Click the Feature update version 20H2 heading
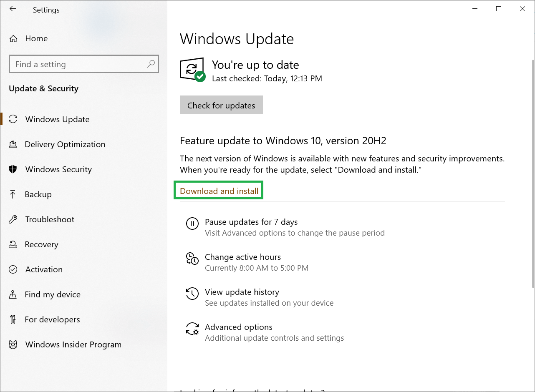Image resolution: width=535 pixels, height=392 pixels. click(283, 141)
